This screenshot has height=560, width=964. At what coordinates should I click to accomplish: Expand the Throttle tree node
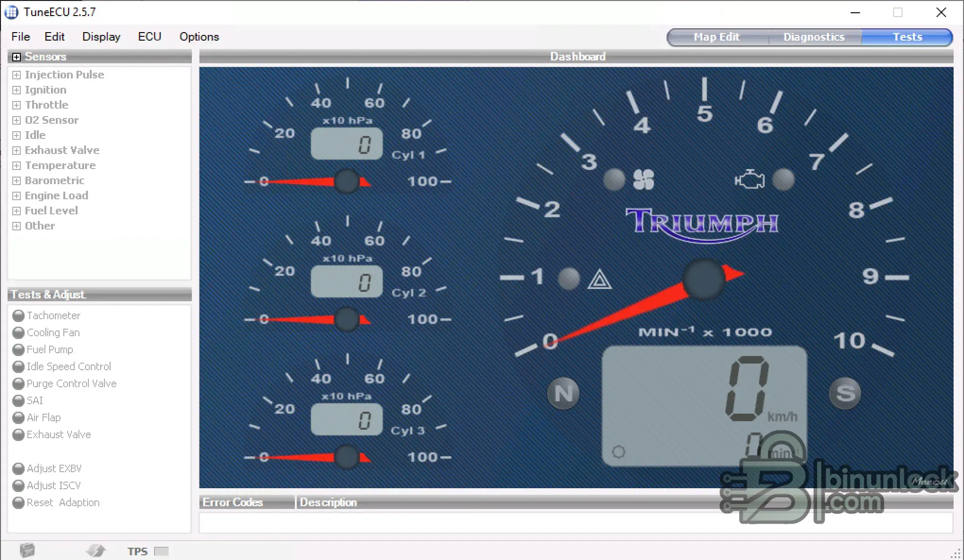pyautogui.click(x=17, y=105)
